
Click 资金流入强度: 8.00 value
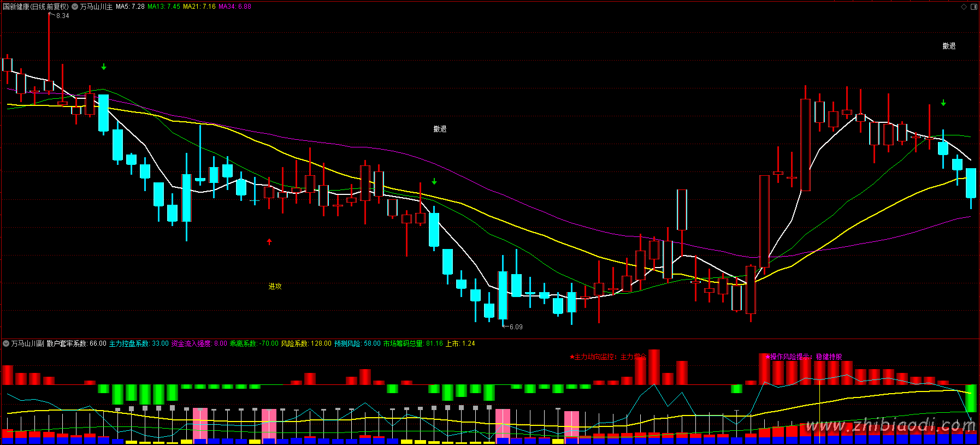click(199, 343)
